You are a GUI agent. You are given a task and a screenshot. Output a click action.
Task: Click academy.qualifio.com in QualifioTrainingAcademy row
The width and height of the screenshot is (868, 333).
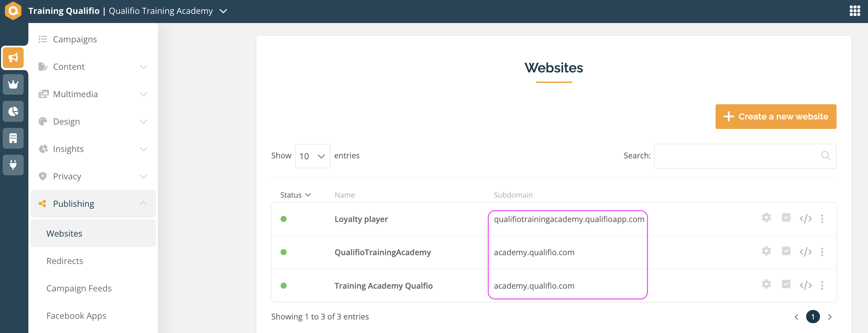point(534,252)
